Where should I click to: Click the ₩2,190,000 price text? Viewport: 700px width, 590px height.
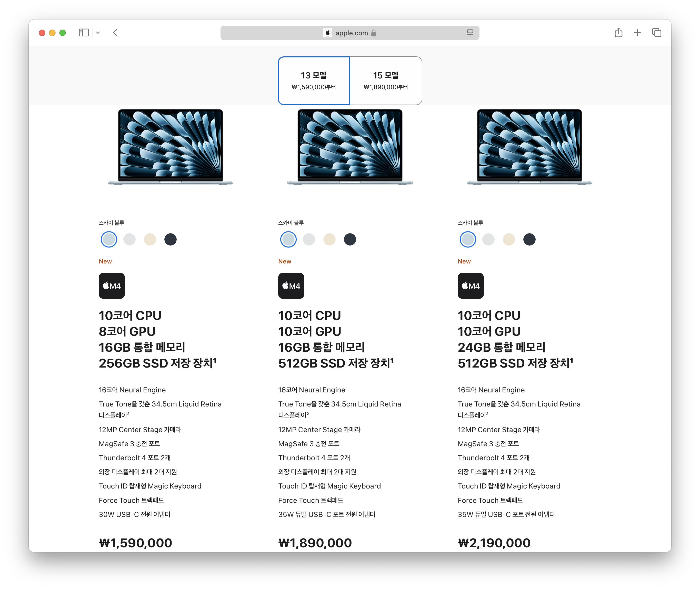494,543
